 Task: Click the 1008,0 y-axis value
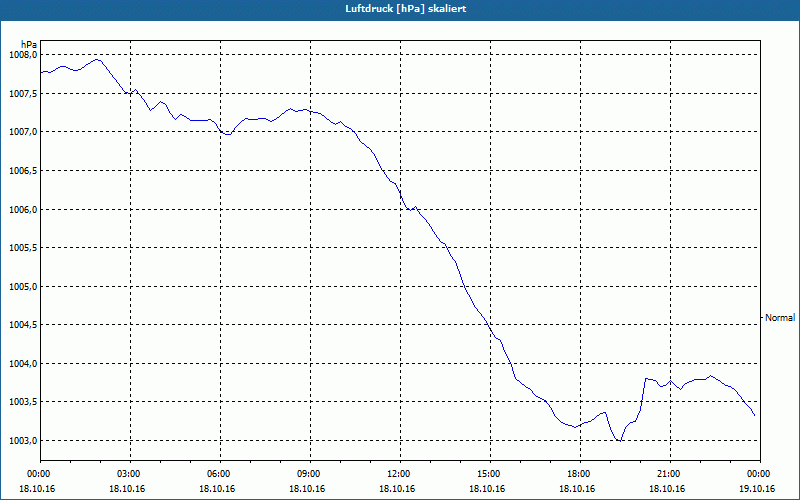23,55
